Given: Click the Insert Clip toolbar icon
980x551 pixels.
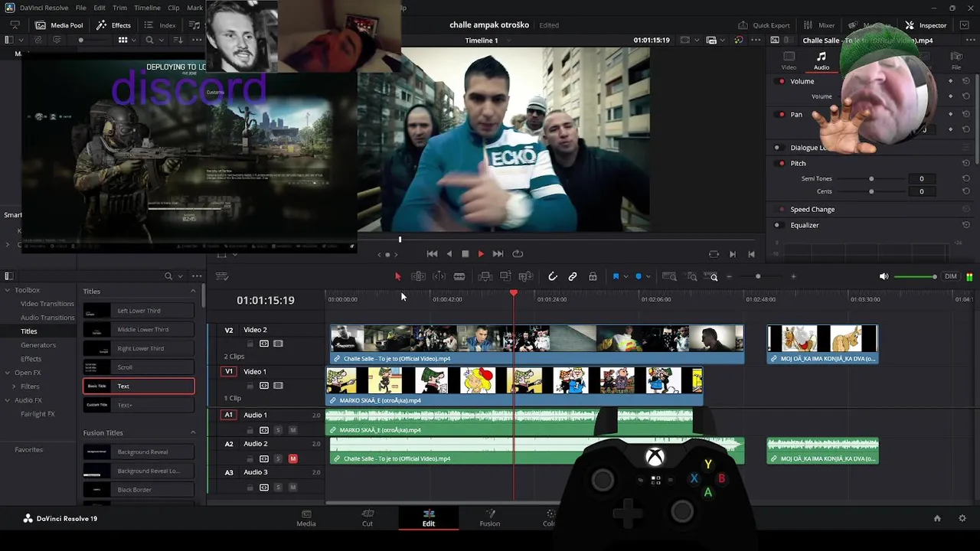Looking at the screenshot, I should click(485, 276).
